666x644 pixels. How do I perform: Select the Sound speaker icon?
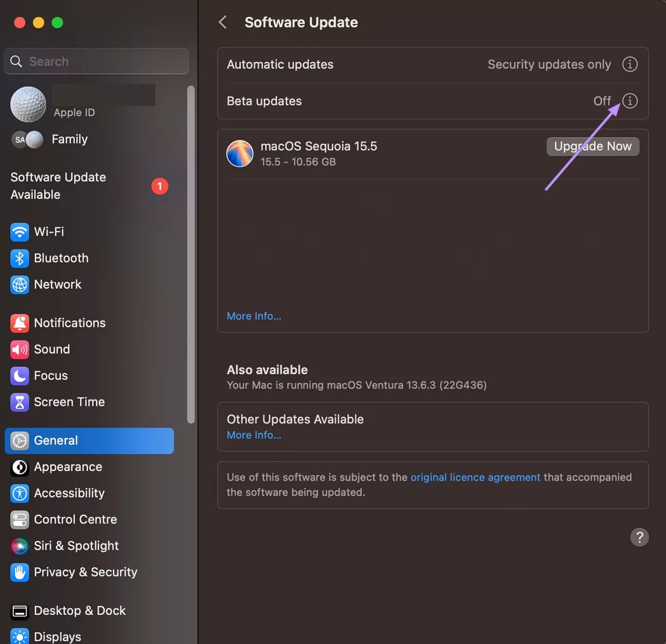click(19, 350)
